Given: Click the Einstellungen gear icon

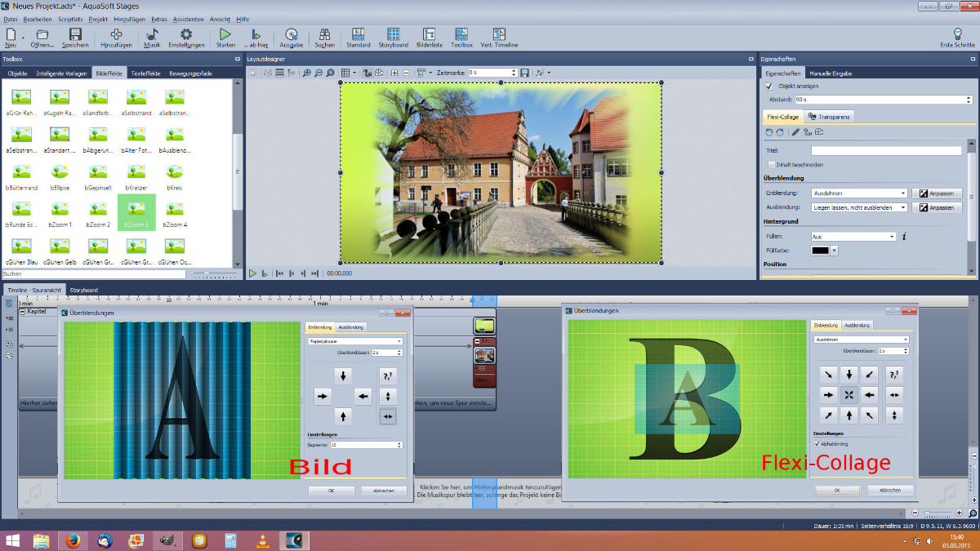Looking at the screenshot, I should pyautogui.click(x=186, y=37).
